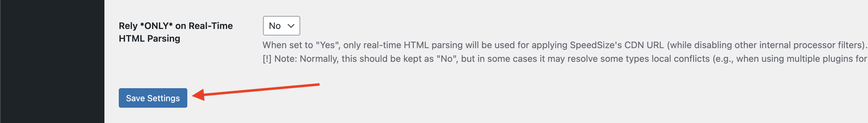The image size is (868, 123).
Task: Click the description starting When set to "Yes"
Action: [x=565, y=45]
